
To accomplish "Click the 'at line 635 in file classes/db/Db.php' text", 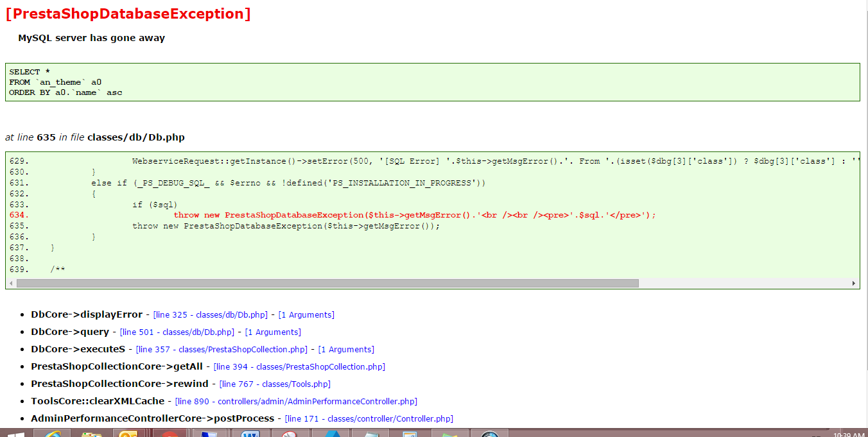I will coord(95,137).
